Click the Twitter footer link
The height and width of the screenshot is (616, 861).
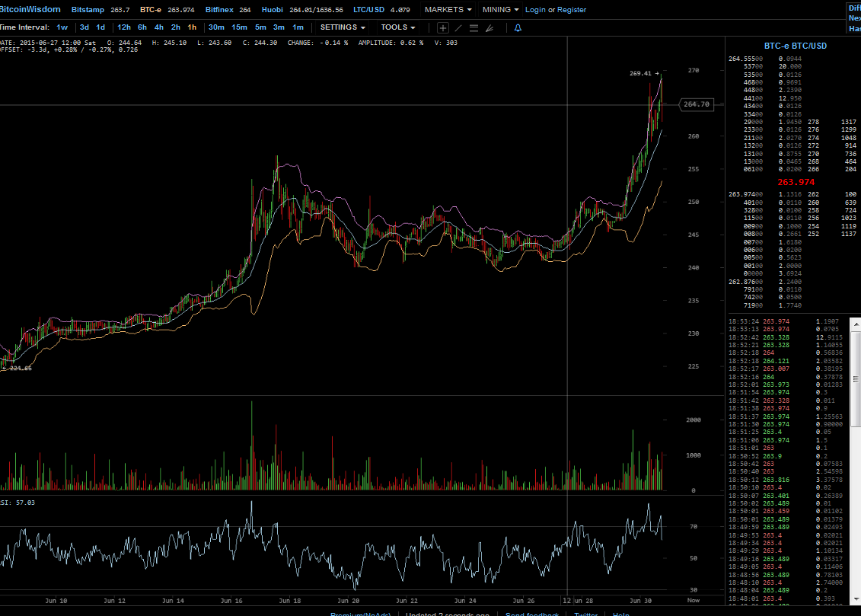pyautogui.click(x=585, y=613)
